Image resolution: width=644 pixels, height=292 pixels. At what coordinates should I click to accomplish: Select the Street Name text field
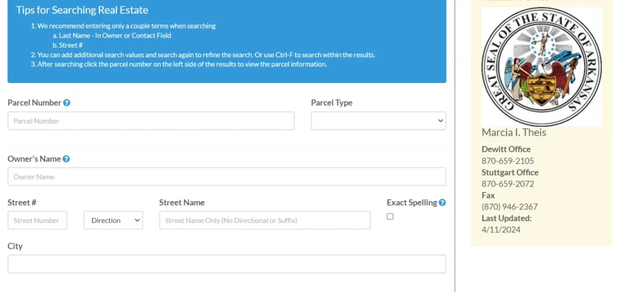click(x=265, y=220)
